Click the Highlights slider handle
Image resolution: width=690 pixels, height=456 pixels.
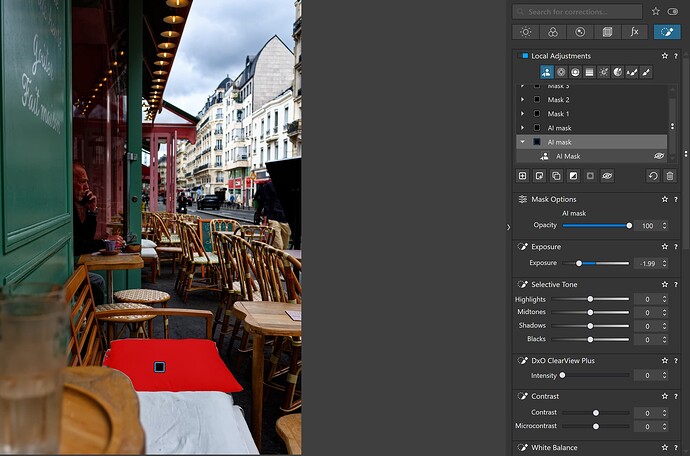click(x=590, y=299)
